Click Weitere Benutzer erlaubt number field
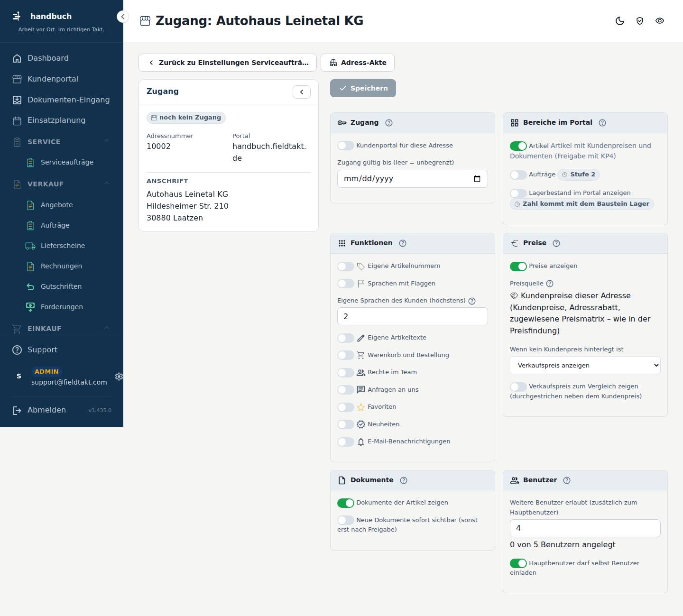 [x=585, y=528]
